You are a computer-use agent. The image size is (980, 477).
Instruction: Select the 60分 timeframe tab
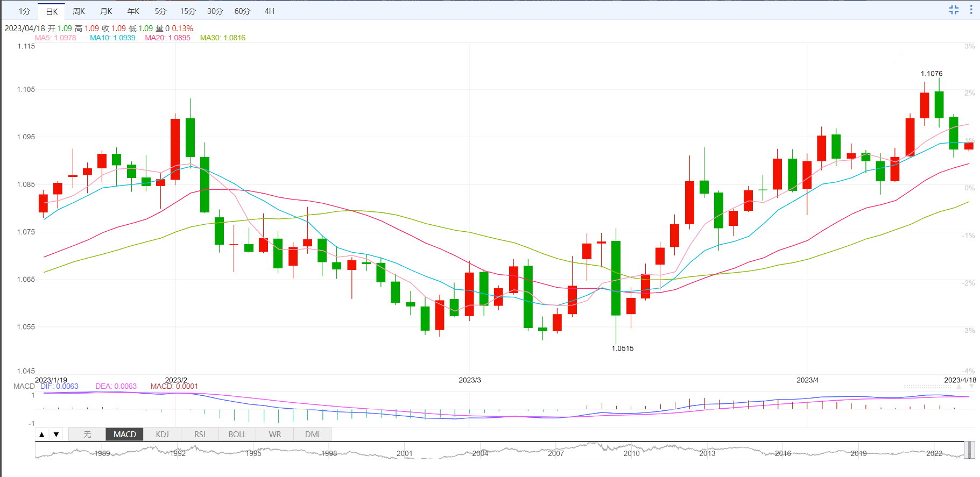[242, 11]
